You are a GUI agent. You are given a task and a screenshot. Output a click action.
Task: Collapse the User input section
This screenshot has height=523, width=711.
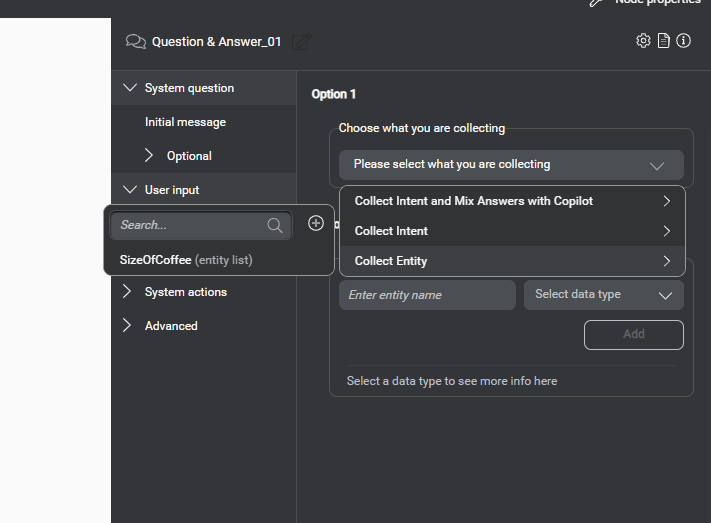[x=129, y=190]
